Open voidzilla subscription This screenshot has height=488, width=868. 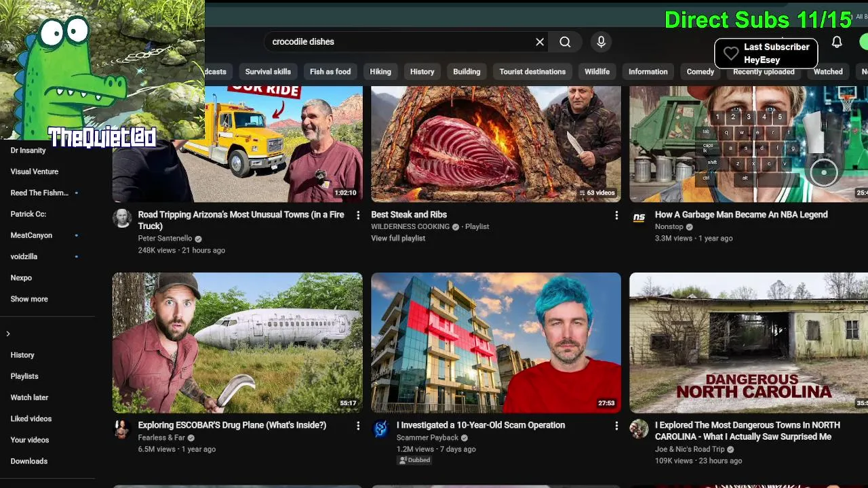[x=24, y=257]
